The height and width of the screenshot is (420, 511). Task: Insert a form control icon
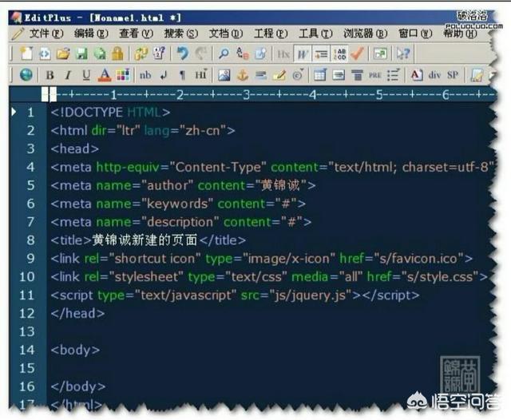click(339, 75)
